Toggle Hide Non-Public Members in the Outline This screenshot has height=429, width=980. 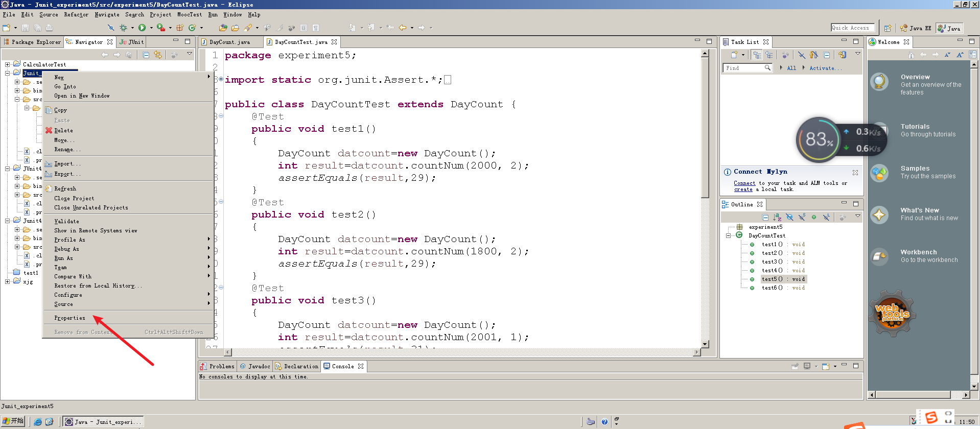pos(814,217)
